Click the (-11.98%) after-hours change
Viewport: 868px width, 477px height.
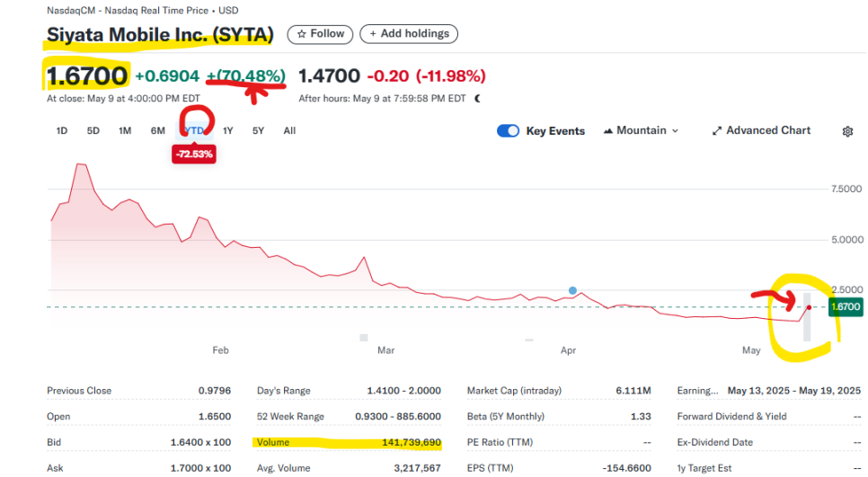pyautogui.click(x=450, y=75)
